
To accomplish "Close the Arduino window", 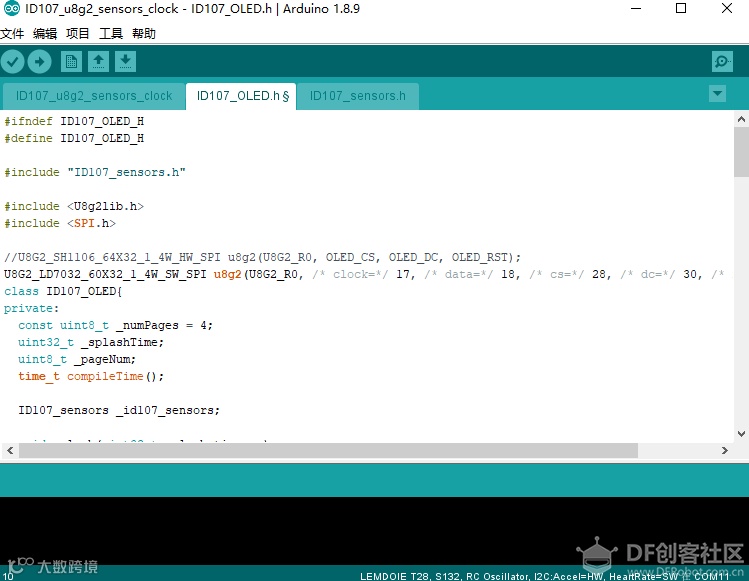I will (727, 9).
